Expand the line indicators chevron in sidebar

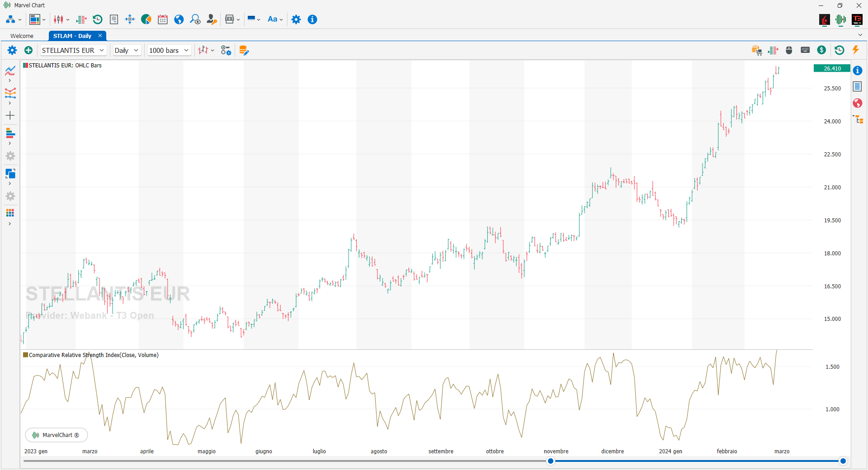(x=10, y=81)
